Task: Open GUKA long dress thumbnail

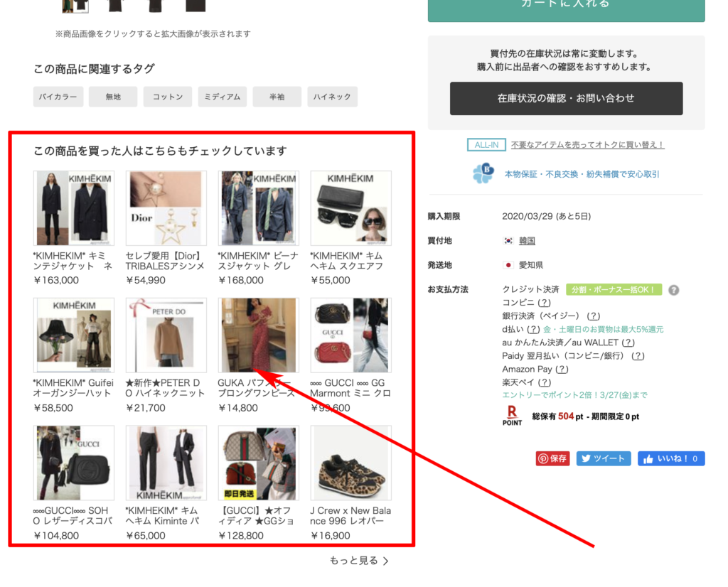Action: [259, 335]
